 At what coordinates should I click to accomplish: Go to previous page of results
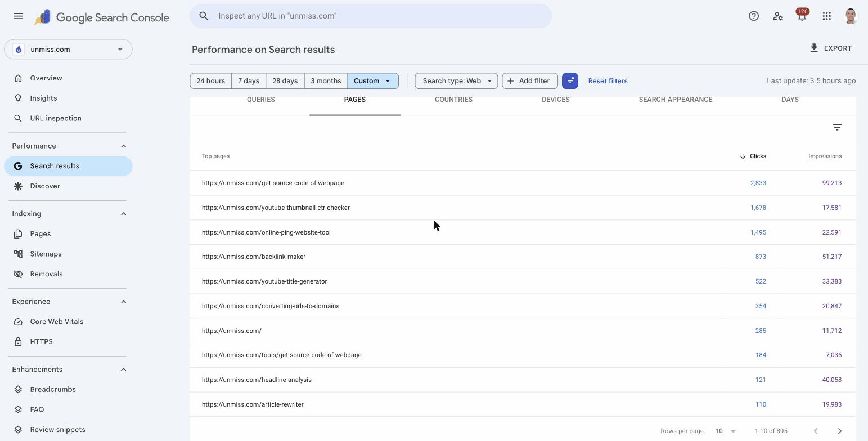tap(816, 431)
